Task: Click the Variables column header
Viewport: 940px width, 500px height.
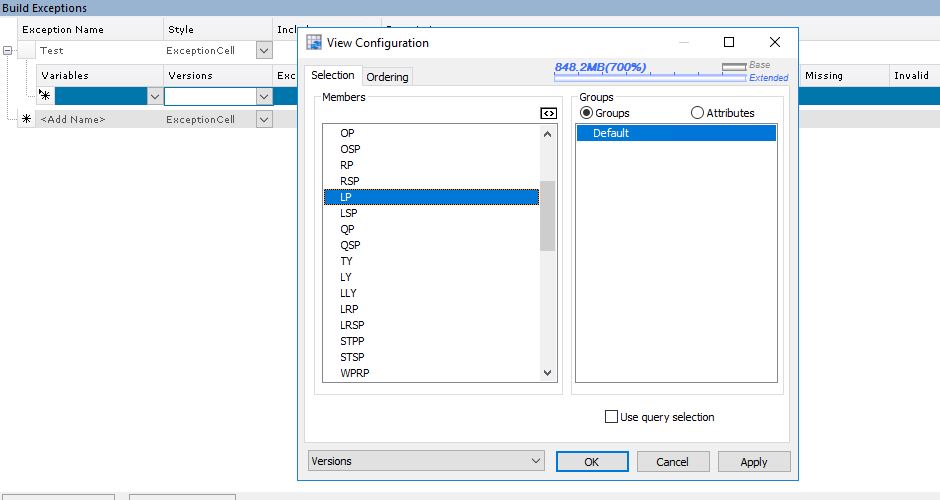Action: tap(100, 76)
